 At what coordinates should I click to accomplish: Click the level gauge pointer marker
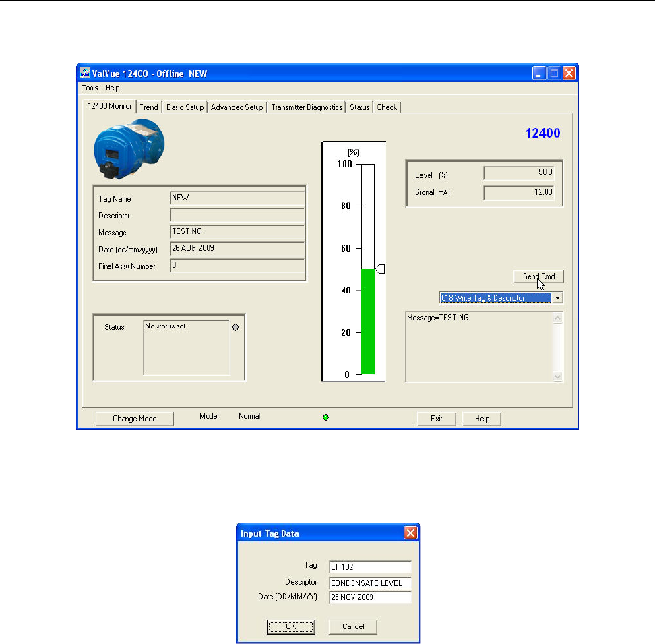[379, 269]
